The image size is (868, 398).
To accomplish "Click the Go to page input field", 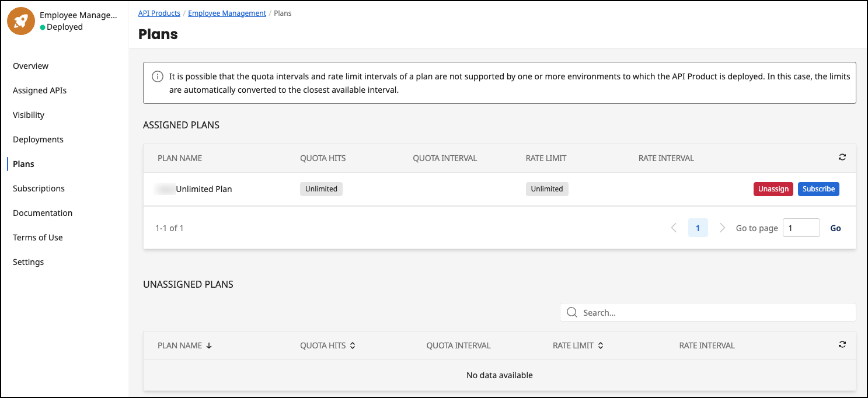I will click(801, 228).
